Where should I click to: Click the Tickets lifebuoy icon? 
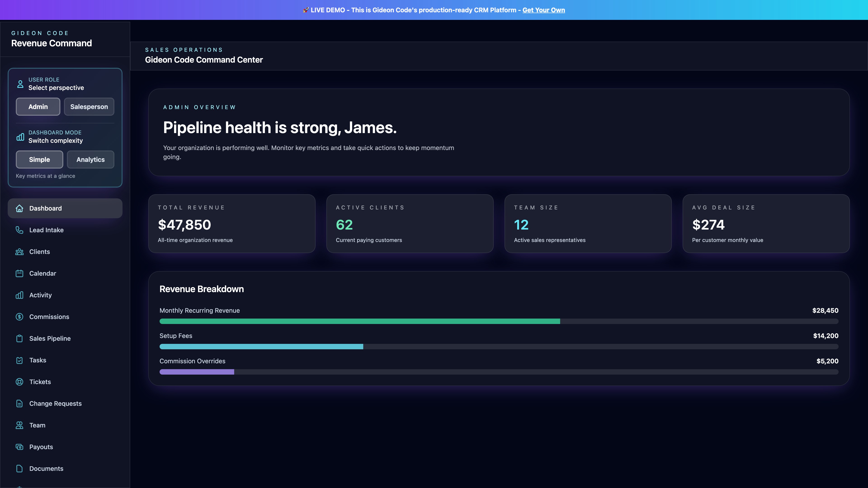click(x=19, y=382)
